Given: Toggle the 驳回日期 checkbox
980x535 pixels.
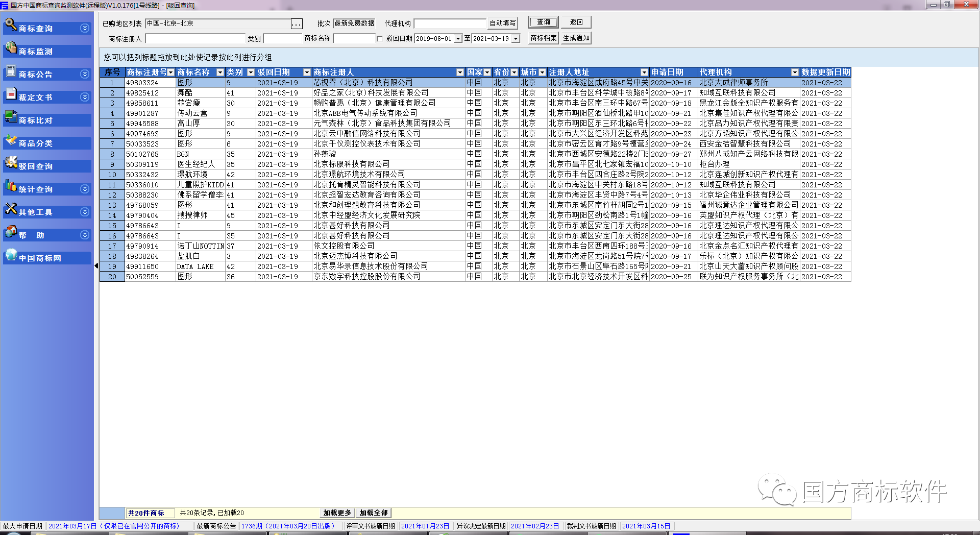Looking at the screenshot, I should click(x=380, y=39).
